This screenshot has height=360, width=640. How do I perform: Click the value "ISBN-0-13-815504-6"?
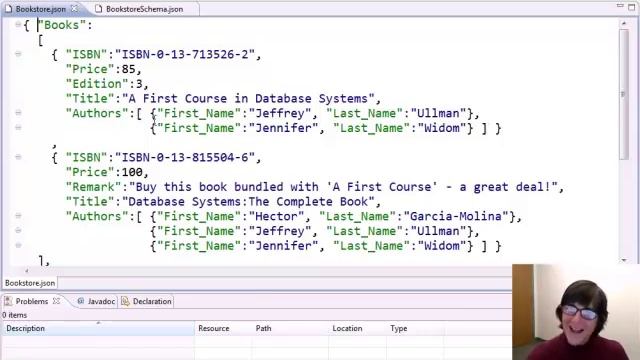(x=185, y=157)
